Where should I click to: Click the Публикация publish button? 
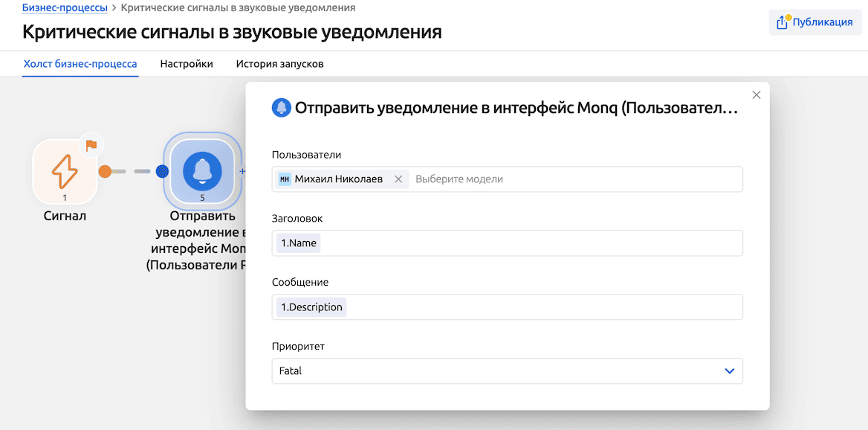[815, 22]
